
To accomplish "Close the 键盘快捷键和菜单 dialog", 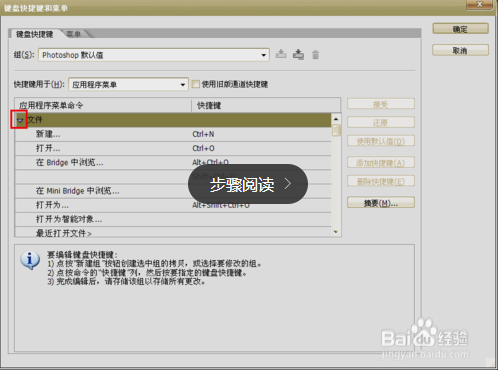I will click(x=479, y=4).
